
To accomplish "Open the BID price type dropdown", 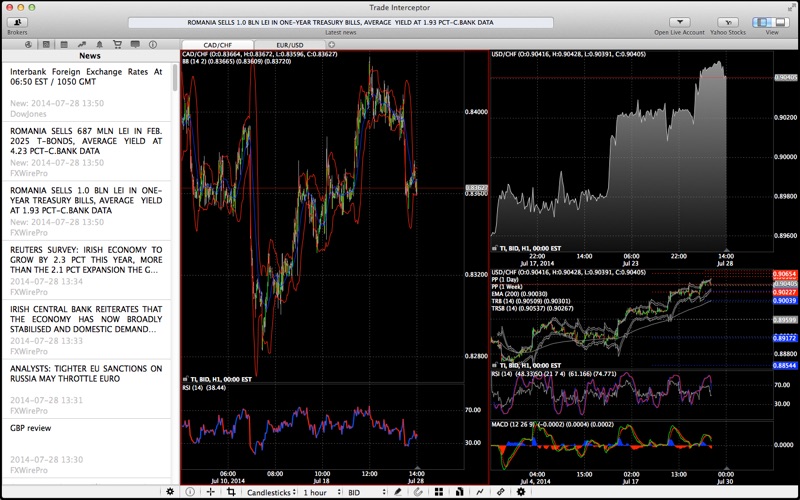I will [x=366, y=492].
